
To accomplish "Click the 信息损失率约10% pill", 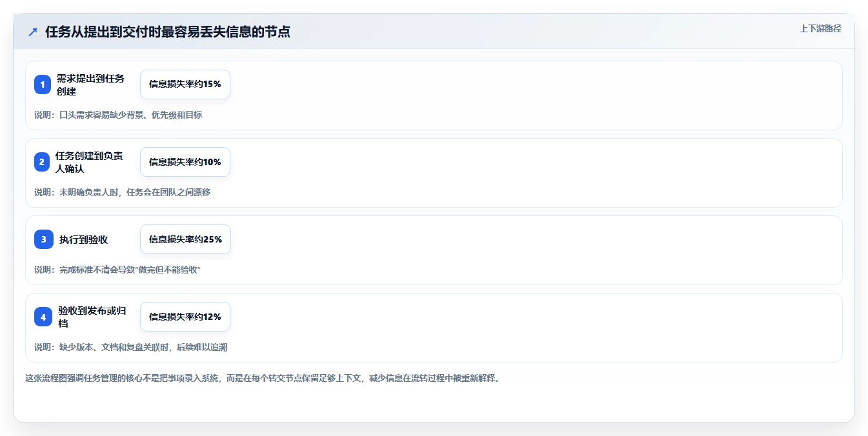I will click(x=185, y=162).
